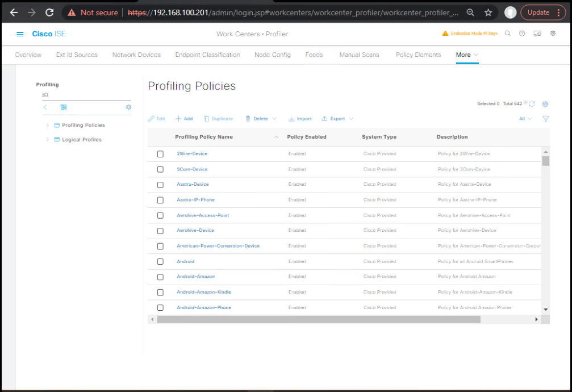Click the Edit button

157,119
